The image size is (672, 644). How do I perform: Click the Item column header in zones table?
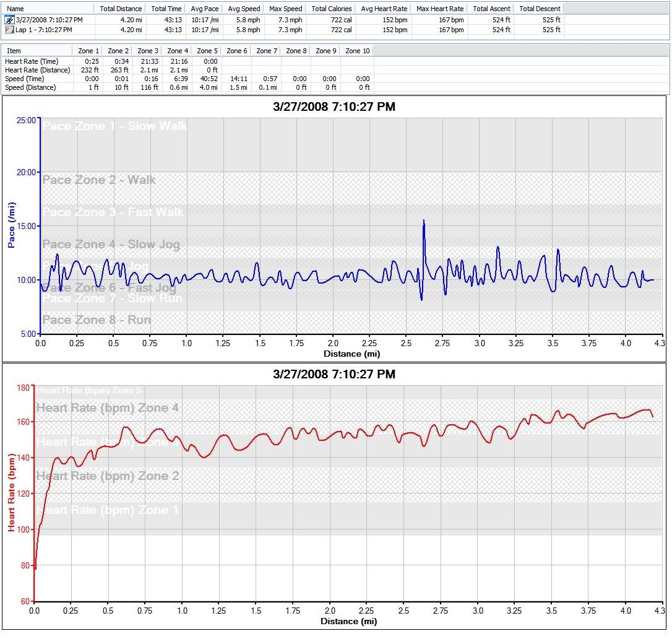pyautogui.click(x=14, y=51)
